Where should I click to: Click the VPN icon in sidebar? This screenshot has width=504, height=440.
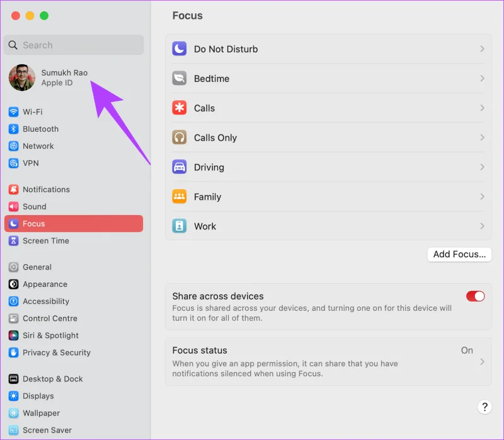coord(13,163)
